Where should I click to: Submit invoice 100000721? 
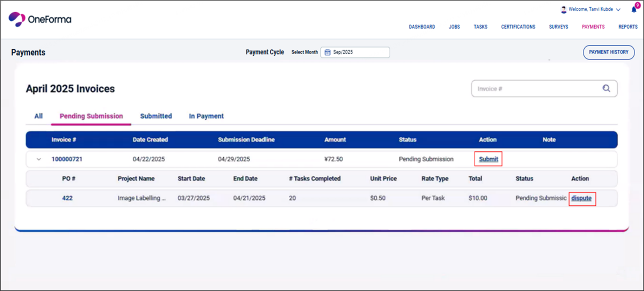pos(488,159)
